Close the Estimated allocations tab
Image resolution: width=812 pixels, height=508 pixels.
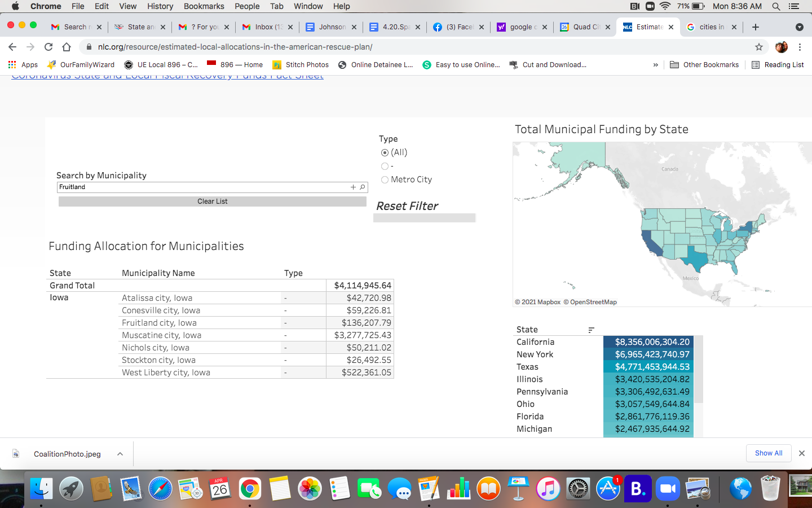(x=671, y=27)
